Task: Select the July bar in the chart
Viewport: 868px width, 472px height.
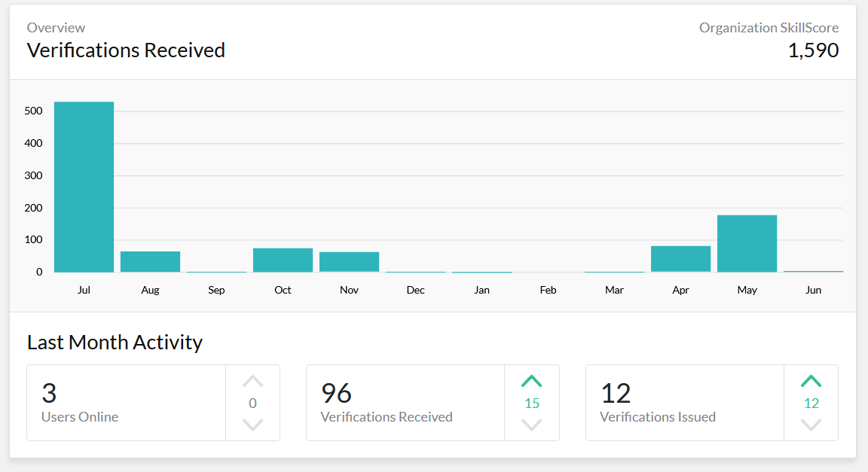Action: pyautogui.click(x=84, y=187)
